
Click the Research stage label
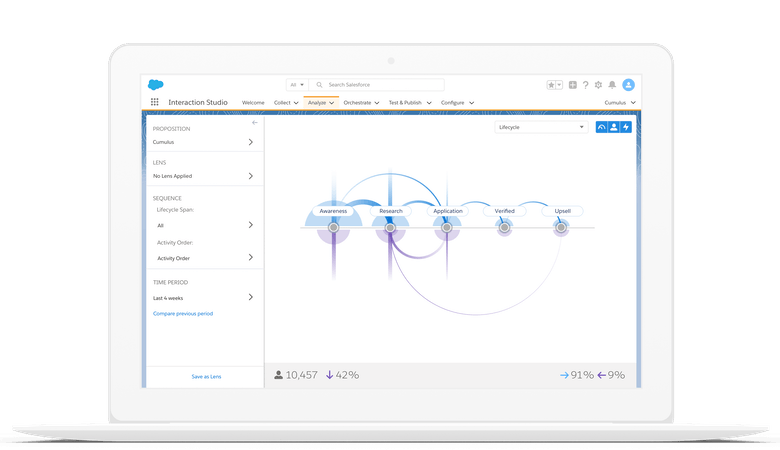point(391,211)
